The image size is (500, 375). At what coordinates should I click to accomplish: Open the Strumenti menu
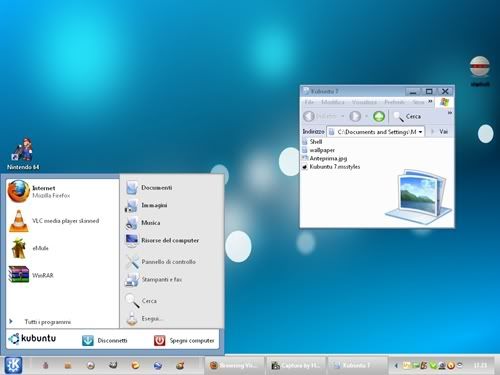coord(418,102)
